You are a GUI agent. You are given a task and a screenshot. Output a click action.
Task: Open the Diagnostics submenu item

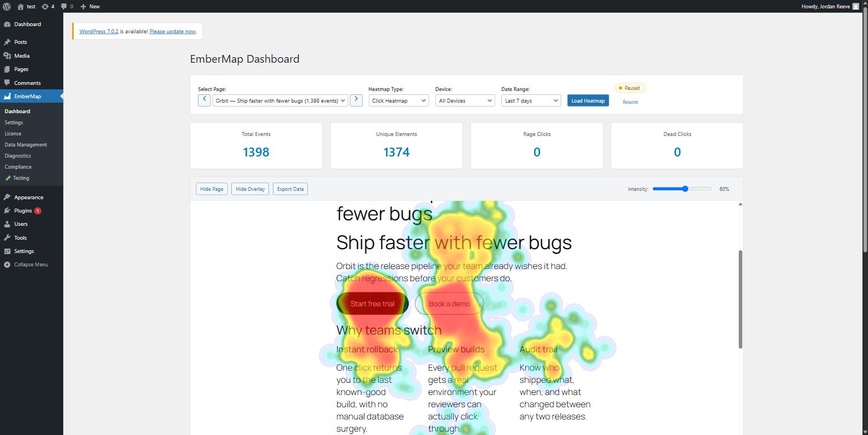click(x=18, y=156)
